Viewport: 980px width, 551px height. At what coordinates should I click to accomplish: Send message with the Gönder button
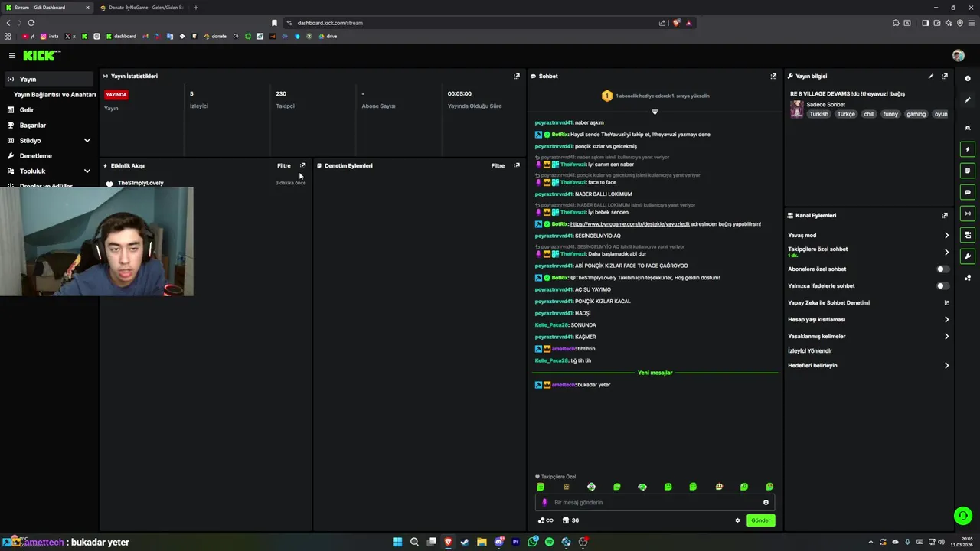pyautogui.click(x=760, y=520)
